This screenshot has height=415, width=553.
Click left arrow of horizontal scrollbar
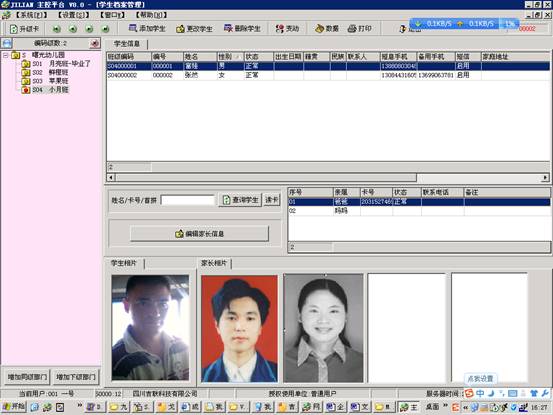click(x=111, y=177)
